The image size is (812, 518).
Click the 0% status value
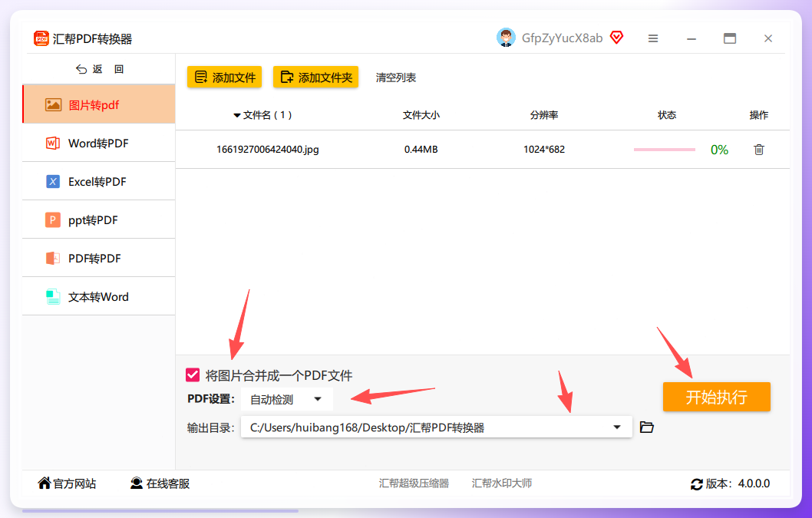[719, 150]
